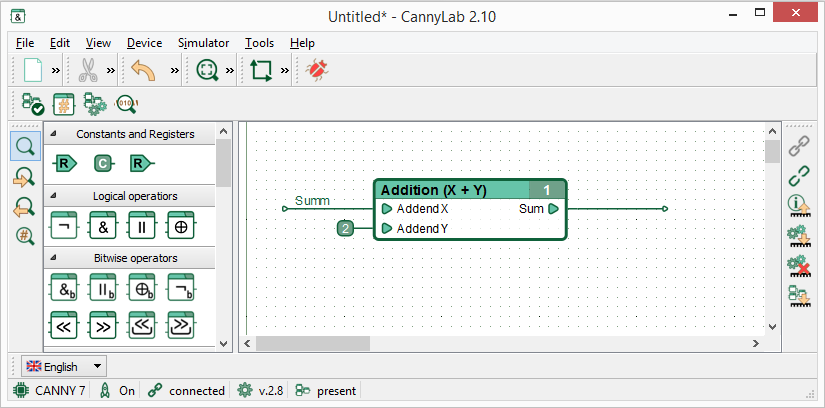This screenshot has width=825, height=408.
Task: Click the CANNY 7 status bar entry
Action: tap(49, 391)
